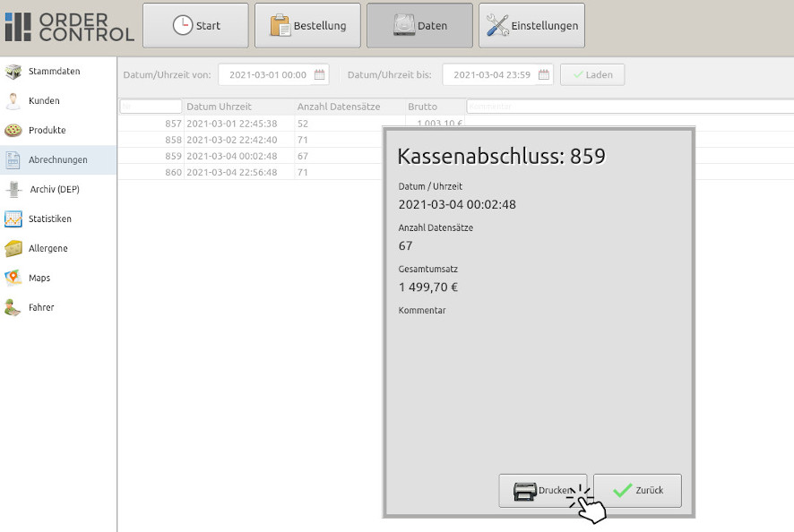Select row number 859
Viewport: 794px width, 532px height.
[x=173, y=156]
